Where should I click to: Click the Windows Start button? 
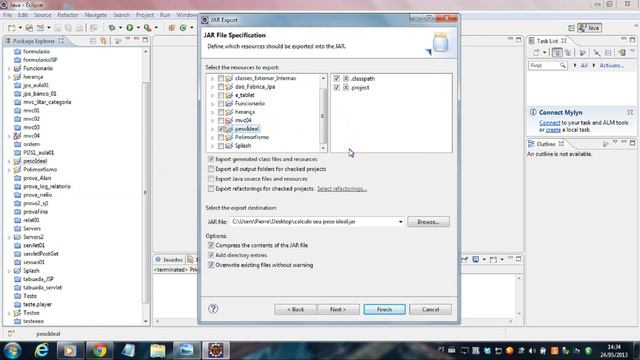(12, 351)
